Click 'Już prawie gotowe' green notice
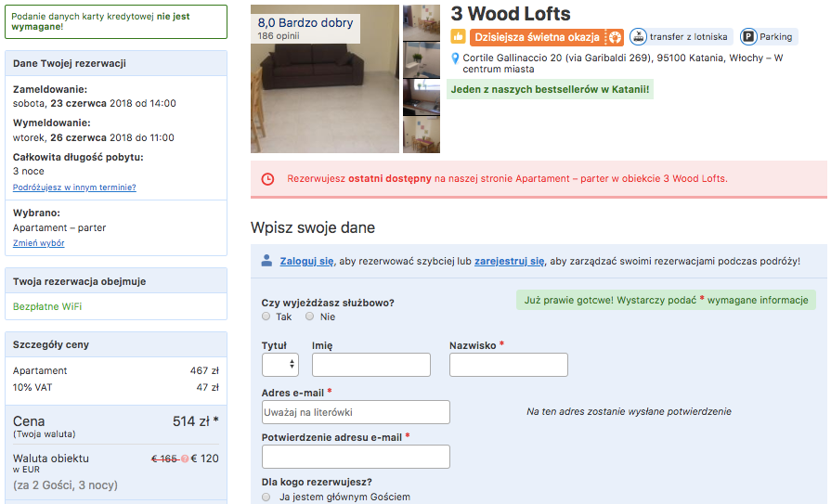The width and height of the screenshot is (831, 504). [x=666, y=300]
